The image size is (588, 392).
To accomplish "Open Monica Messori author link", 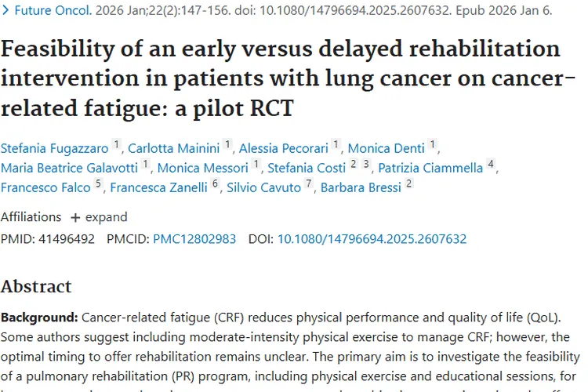I will click(203, 167).
